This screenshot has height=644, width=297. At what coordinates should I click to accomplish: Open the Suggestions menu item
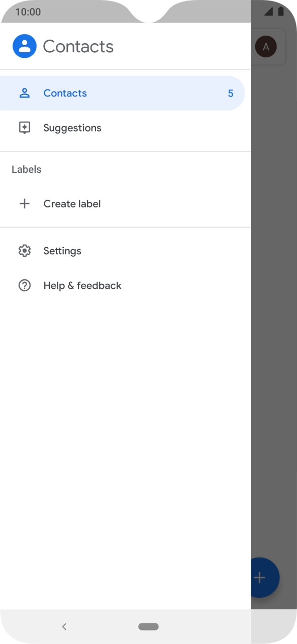tap(125, 128)
